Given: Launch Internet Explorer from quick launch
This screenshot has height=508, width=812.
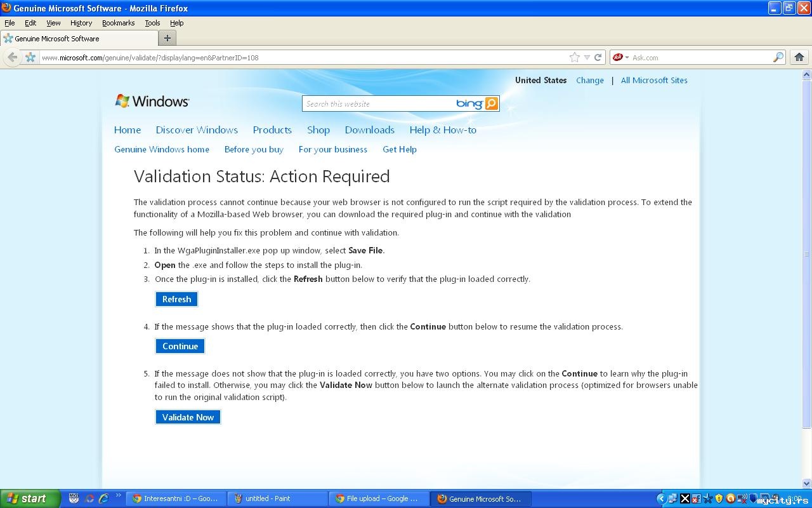Looking at the screenshot, I should click(104, 498).
